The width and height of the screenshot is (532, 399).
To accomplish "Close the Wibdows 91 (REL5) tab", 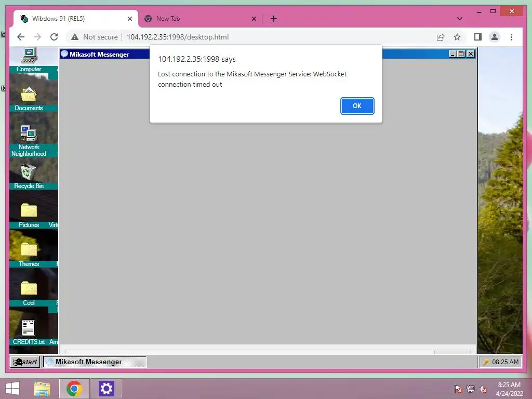I will (129, 19).
